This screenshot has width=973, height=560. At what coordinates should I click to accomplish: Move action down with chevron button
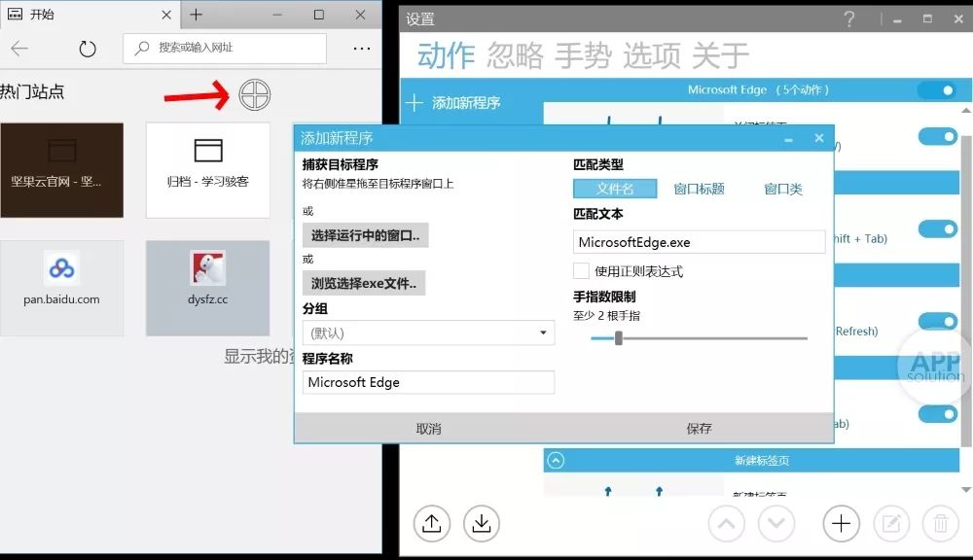click(776, 523)
